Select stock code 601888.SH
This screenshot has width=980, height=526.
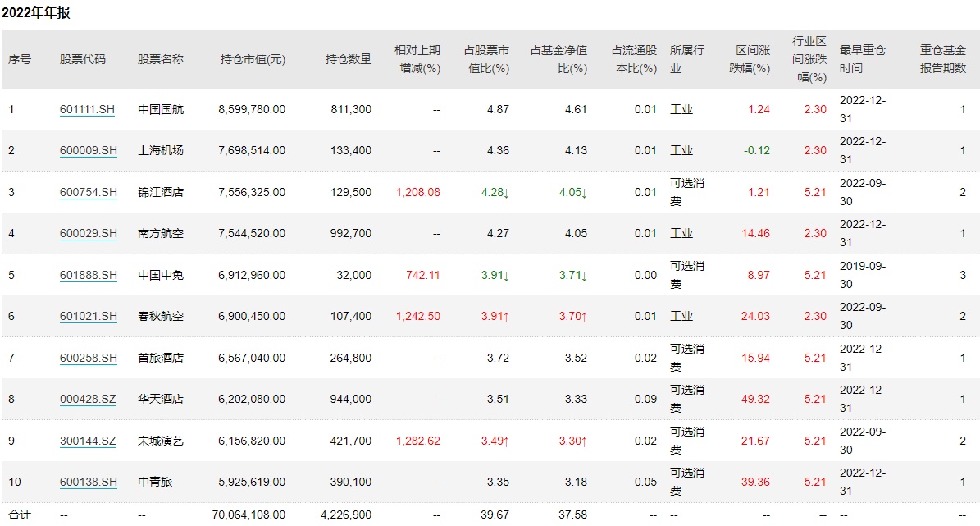(x=89, y=275)
